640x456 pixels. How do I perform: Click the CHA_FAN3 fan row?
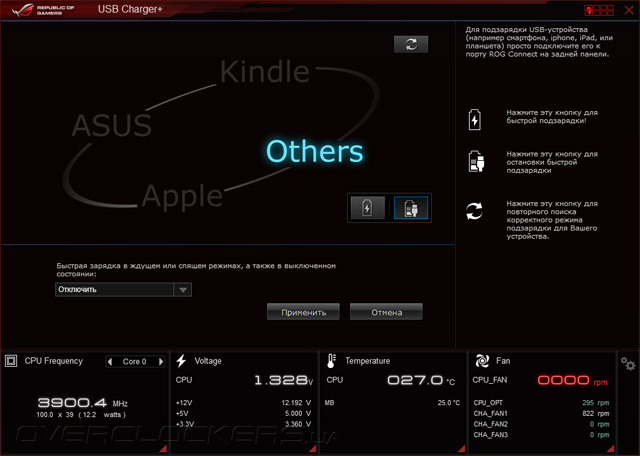point(541,435)
